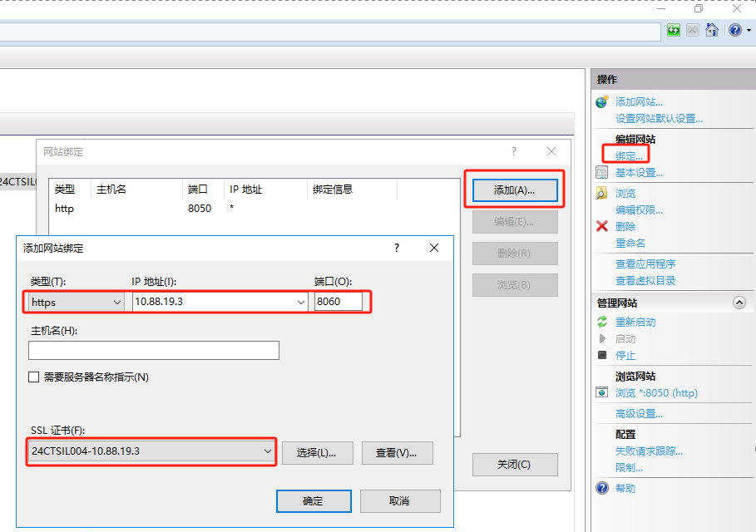The width and height of the screenshot is (756, 532).
Task: Collapse the 管理网站 section chevron
Action: pyautogui.click(x=739, y=303)
